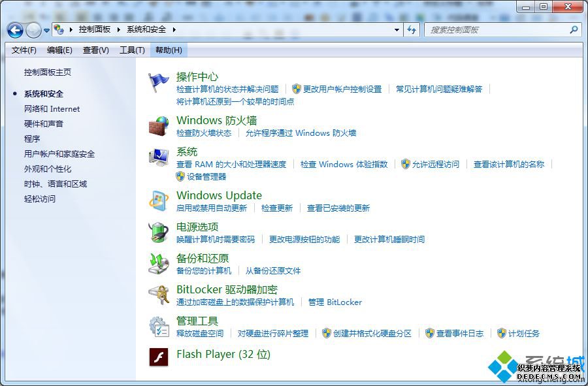
Task: Open the 查看(V) menu
Action: pos(95,50)
